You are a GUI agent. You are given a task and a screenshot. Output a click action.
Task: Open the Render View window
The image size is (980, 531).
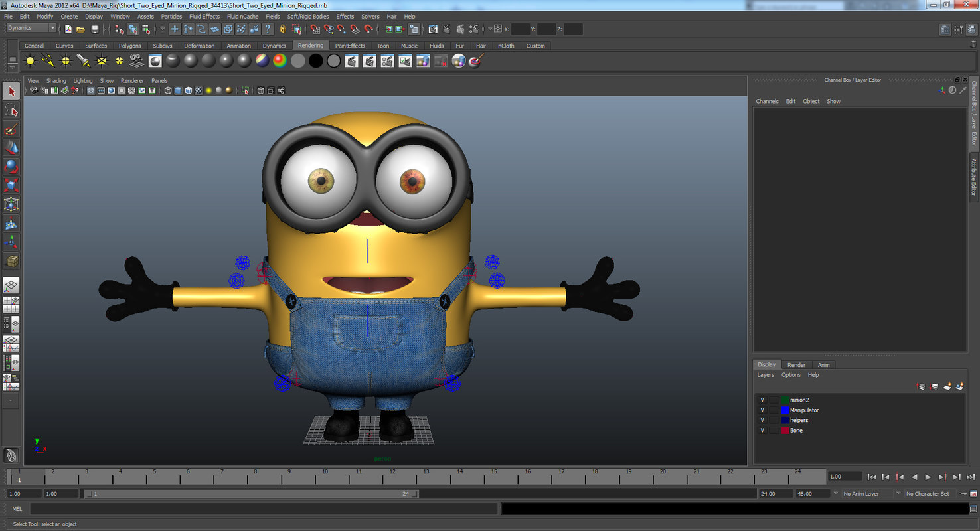(x=433, y=29)
